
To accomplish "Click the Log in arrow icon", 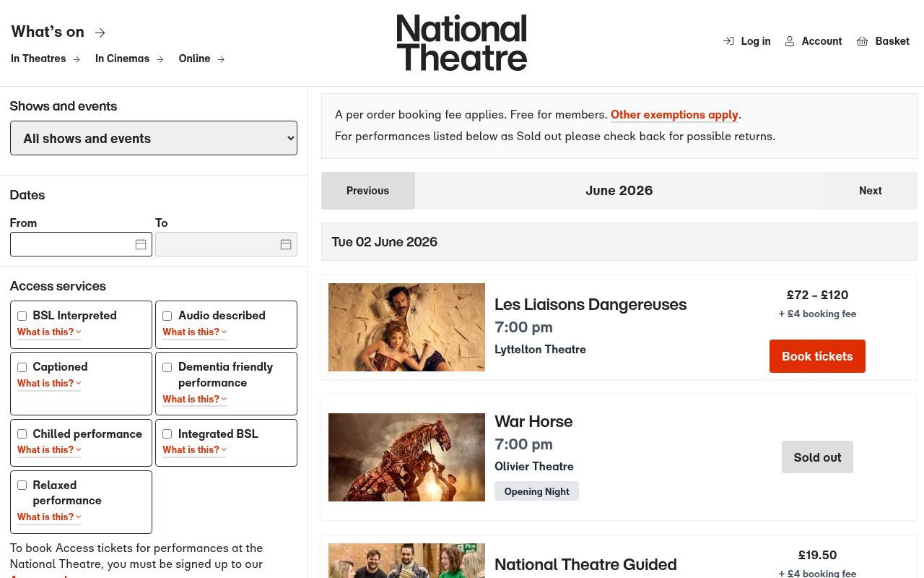I will [x=728, y=41].
